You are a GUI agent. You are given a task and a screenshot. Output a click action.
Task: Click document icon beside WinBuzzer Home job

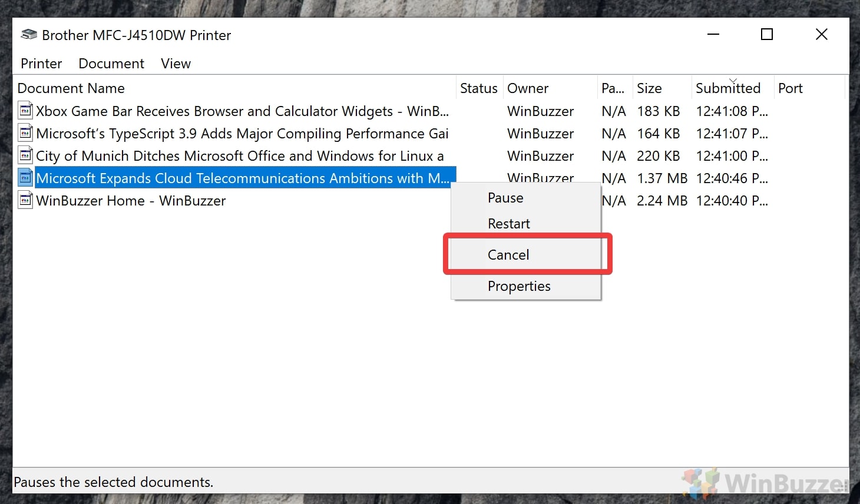[x=25, y=200]
